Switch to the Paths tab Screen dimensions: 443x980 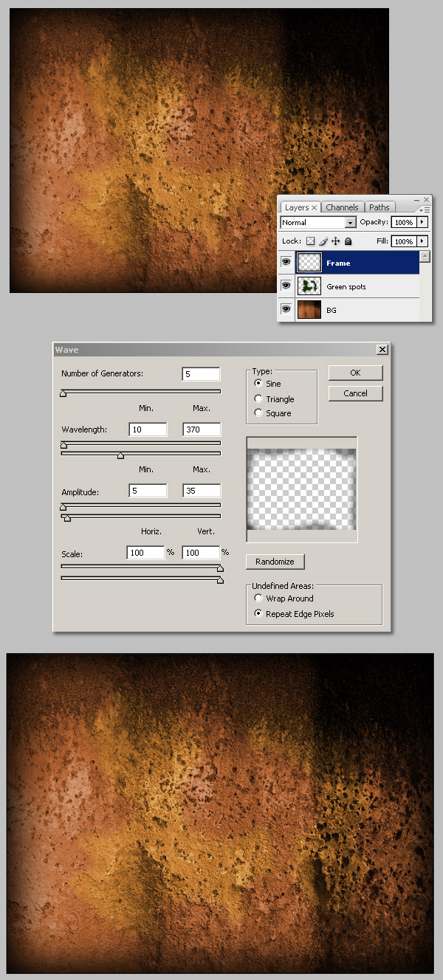[x=380, y=207]
